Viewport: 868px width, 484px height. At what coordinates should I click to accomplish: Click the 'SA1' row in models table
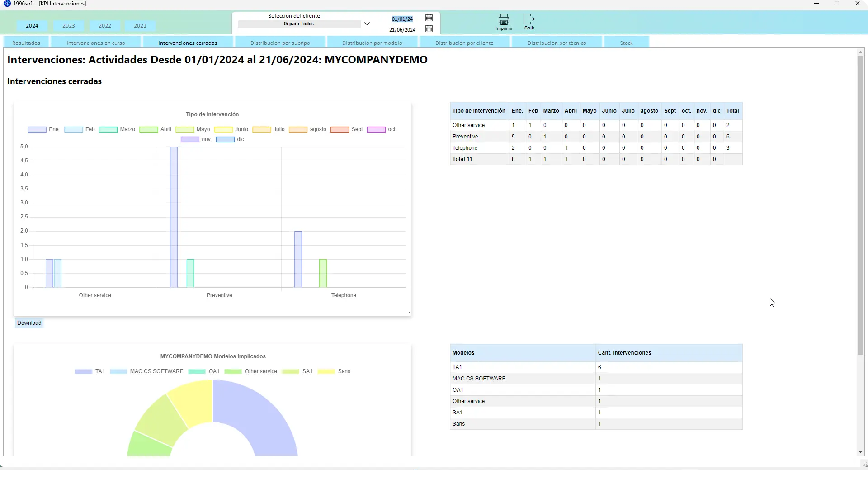point(596,413)
